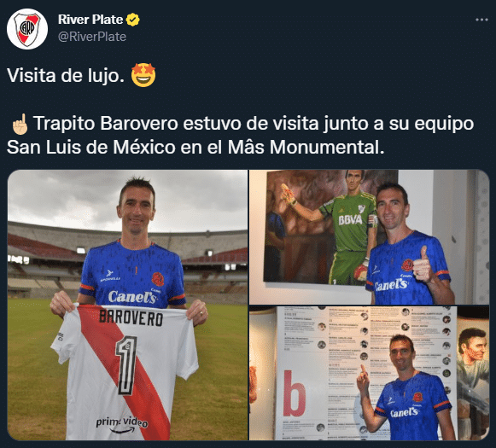Open the large stadium photo with the jersey
The width and height of the screenshot is (496, 448).
pyautogui.click(x=127, y=305)
